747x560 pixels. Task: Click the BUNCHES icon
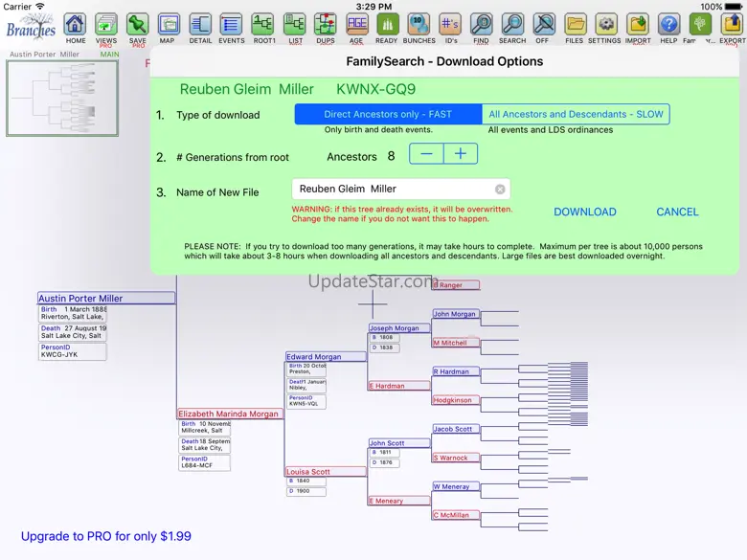click(x=419, y=25)
